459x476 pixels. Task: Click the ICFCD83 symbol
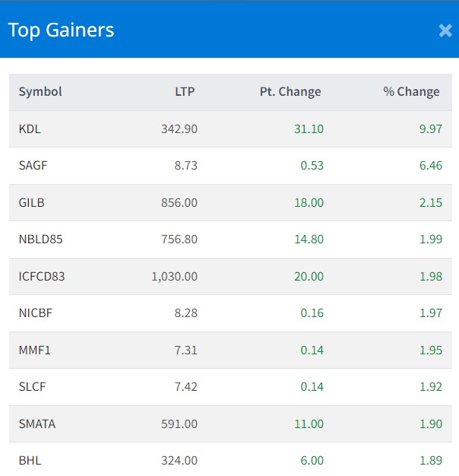click(42, 276)
